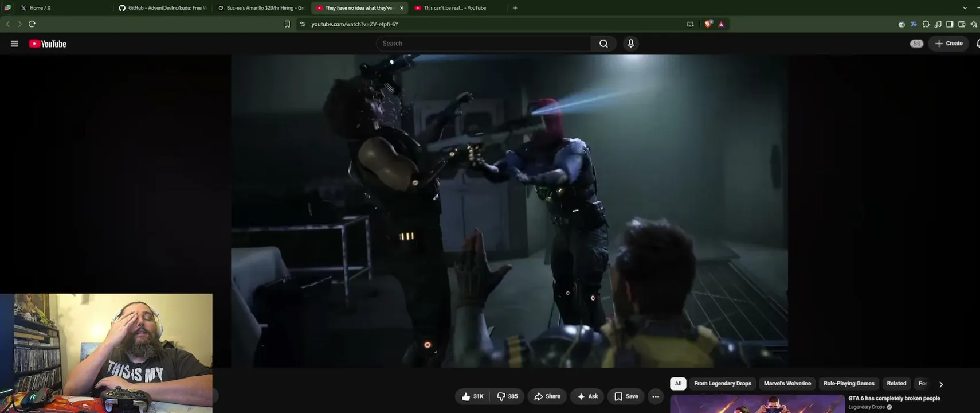The width and height of the screenshot is (980, 413).
Task: Go back to the previous page
Action: (8, 24)
